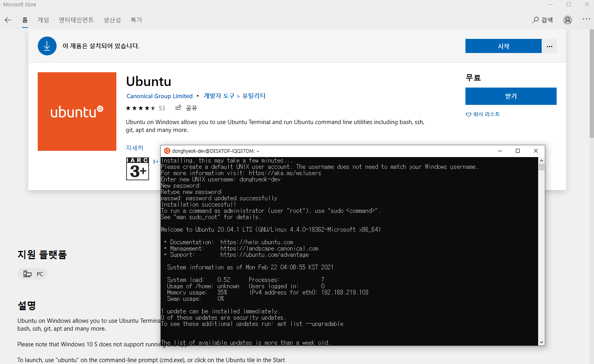
Task: Click the 'Ubuntu' product title
Action: click(x=149, y=81)
